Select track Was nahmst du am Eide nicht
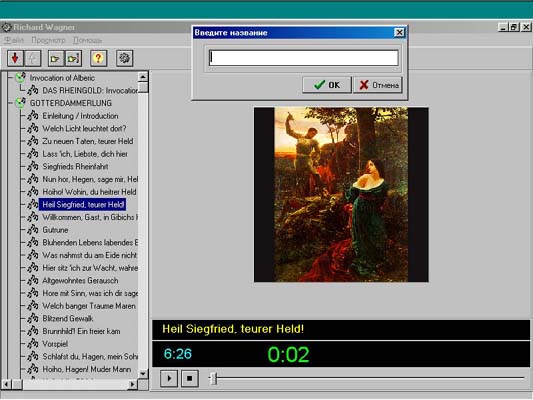The width and height of the screenshot is (533, 400). click(x=90, y=255)
